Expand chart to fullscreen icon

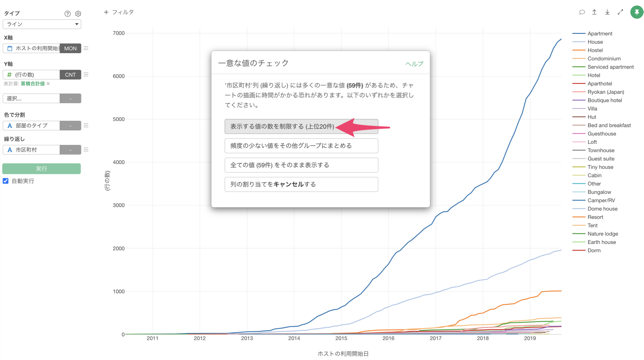coord(620,12)
